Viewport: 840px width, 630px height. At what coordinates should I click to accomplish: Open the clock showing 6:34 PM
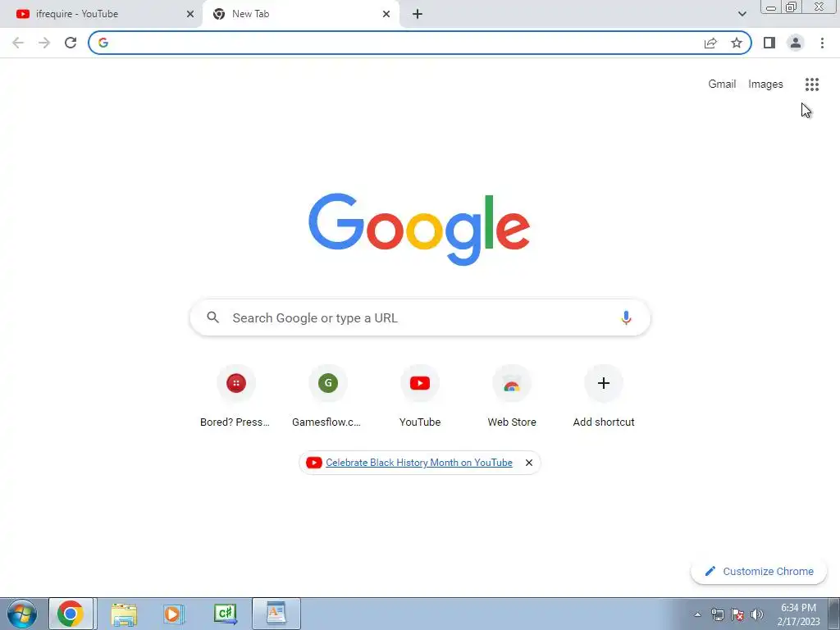pos(798,614)
